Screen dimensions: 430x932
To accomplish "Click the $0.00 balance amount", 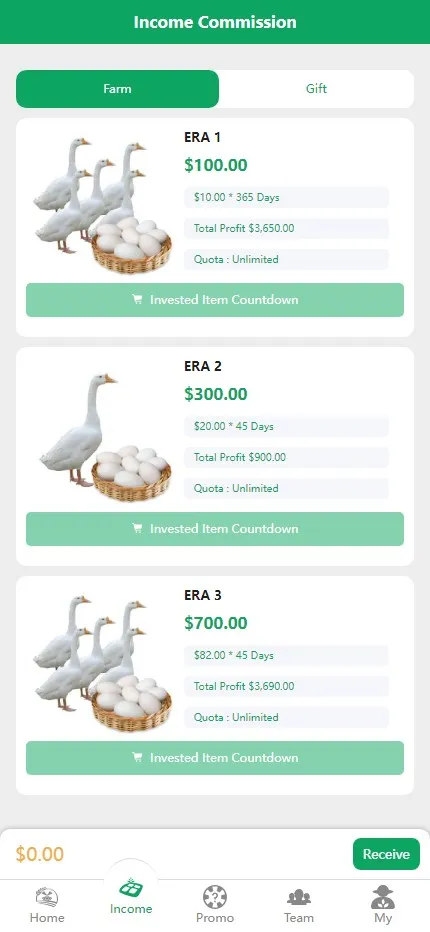I will 40,854.
